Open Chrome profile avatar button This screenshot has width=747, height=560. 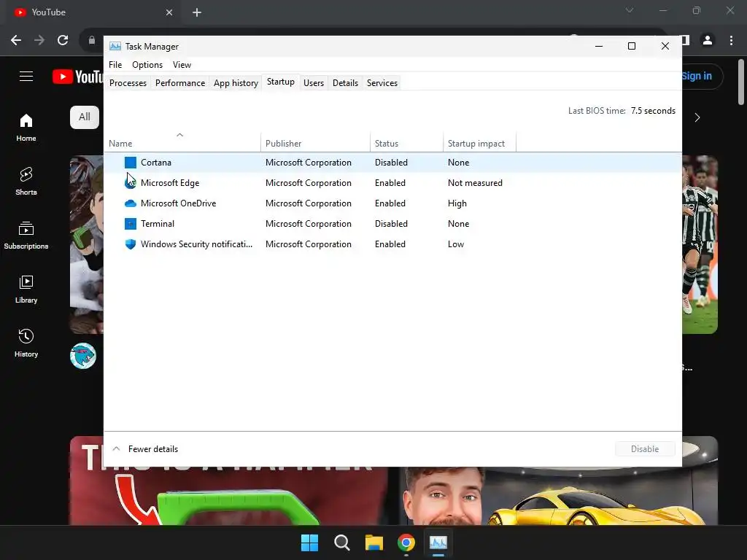click(x=708, y=41)
